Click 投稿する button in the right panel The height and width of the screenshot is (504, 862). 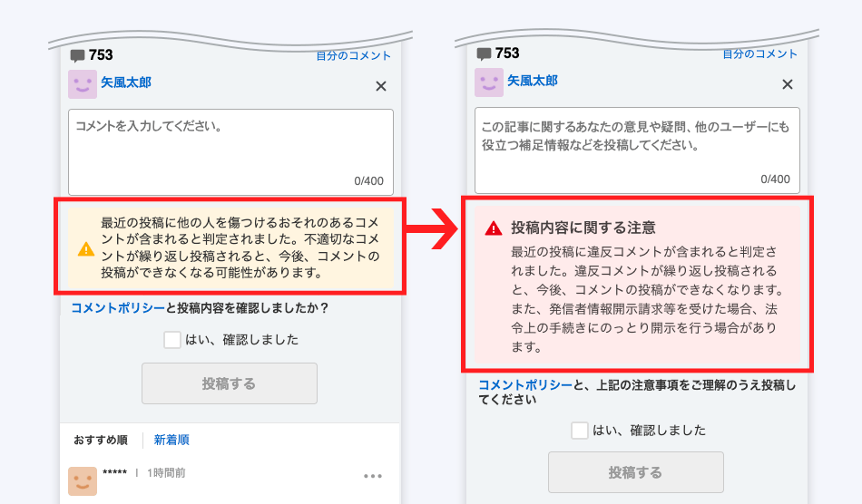[x=635, y=472]
